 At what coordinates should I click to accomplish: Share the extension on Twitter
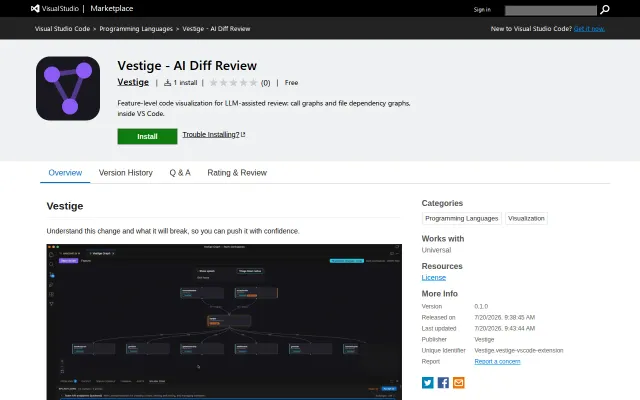coord(427,382)
